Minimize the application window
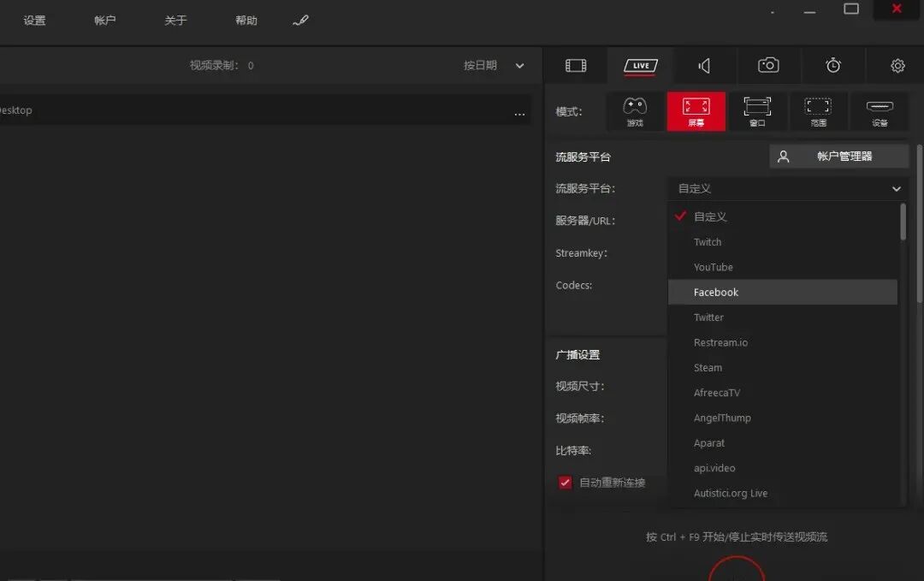Screen dimensions: 924x581 (x=809, y=12)
